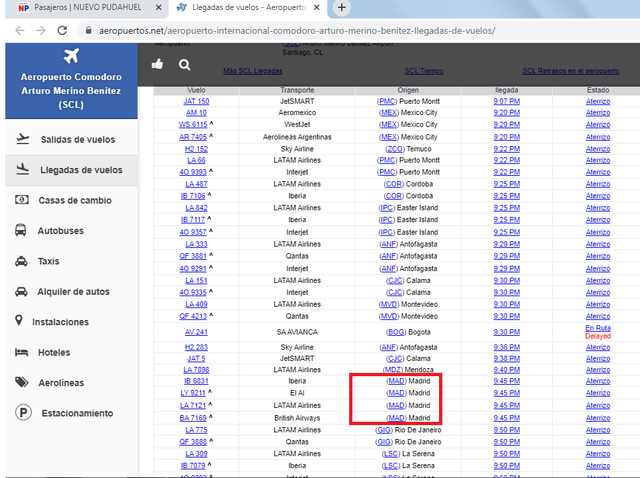Click En Ruta status for AV 241

[598, 328]
